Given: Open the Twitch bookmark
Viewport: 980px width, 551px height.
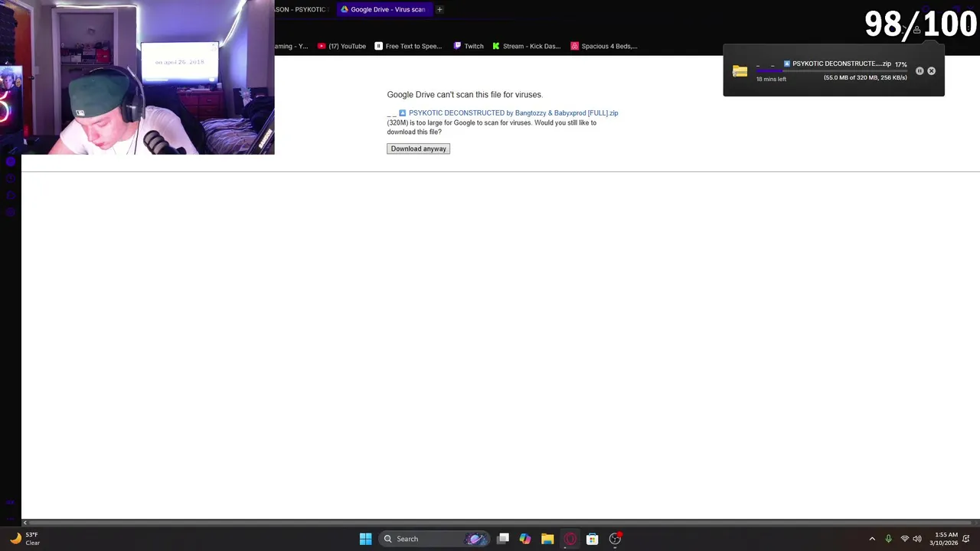Looking at the screenshot, I should pyautogui.click(x=469, y=46).
